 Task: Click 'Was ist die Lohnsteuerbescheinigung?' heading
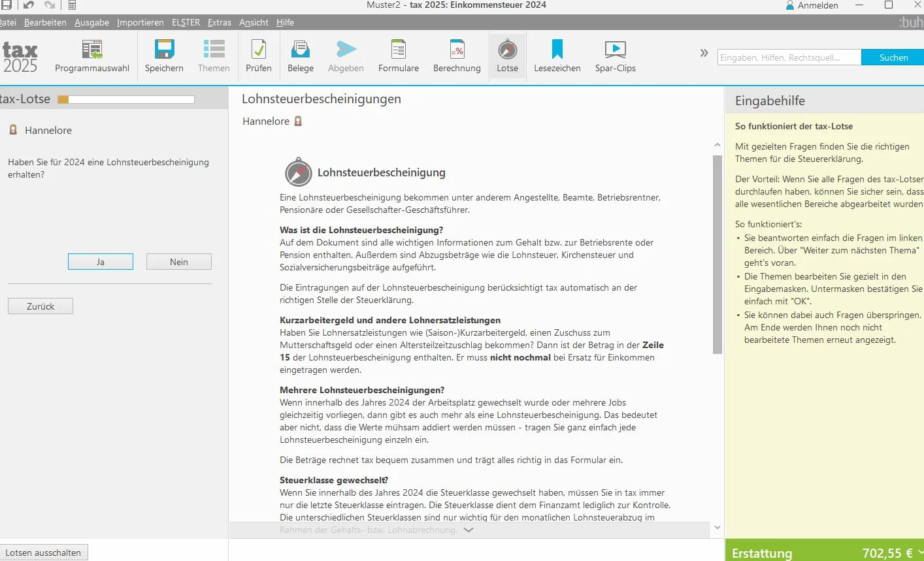click(x=361, y=230)
